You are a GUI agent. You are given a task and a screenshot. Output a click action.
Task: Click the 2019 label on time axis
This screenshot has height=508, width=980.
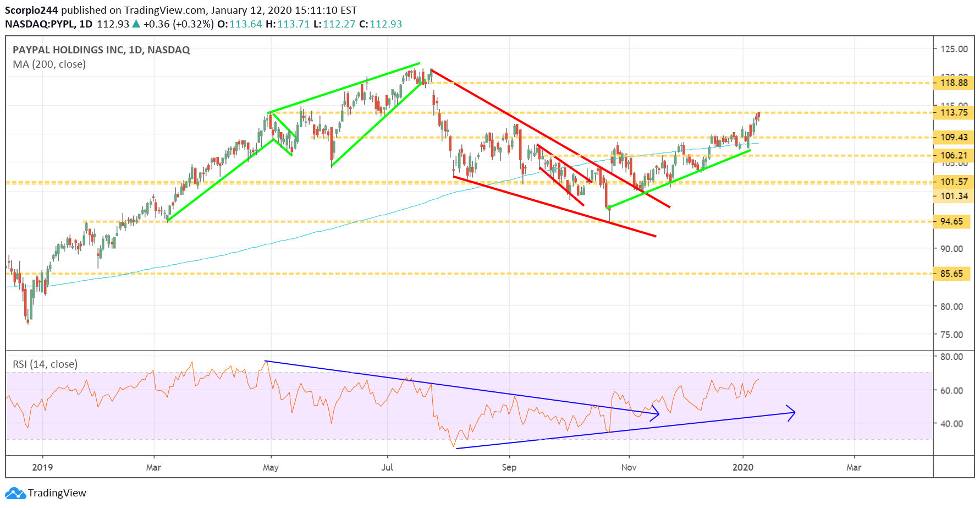pos(42,467)
